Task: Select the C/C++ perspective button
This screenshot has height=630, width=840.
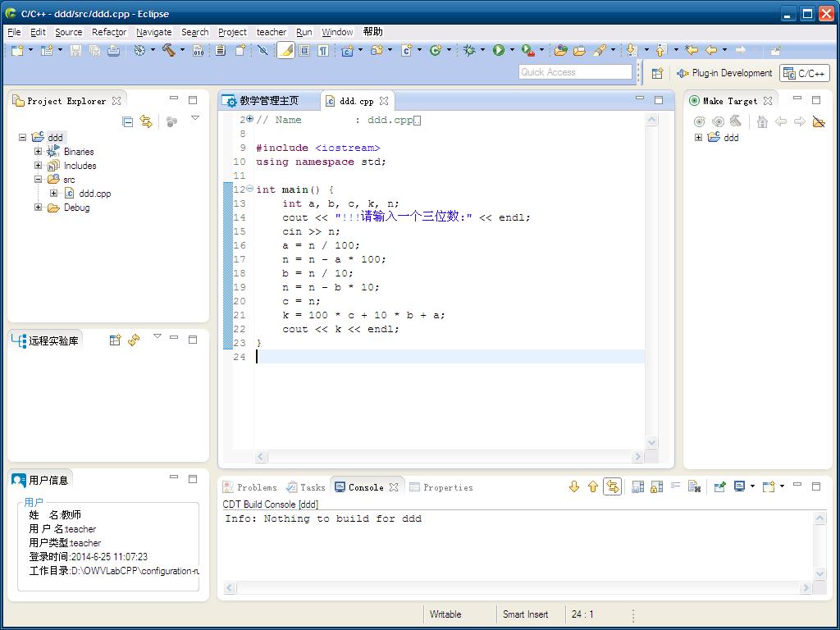Action: point(805,73)
